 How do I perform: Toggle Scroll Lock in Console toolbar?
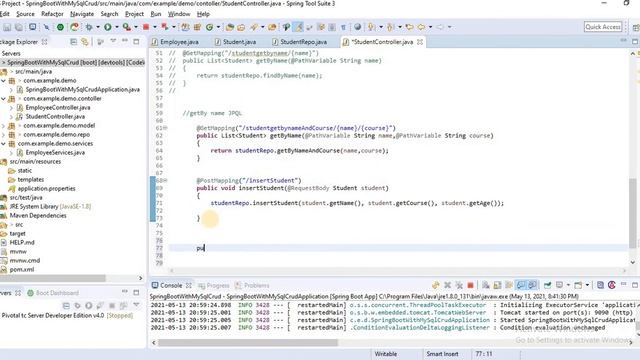[x=497, y=285]
